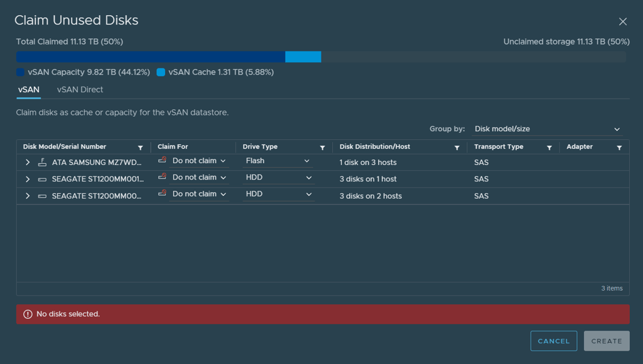Screen dimensions: 643x364
Task: Click 'Unclaimed storage 11.13 TB (50%)' text
Action: 566,42
